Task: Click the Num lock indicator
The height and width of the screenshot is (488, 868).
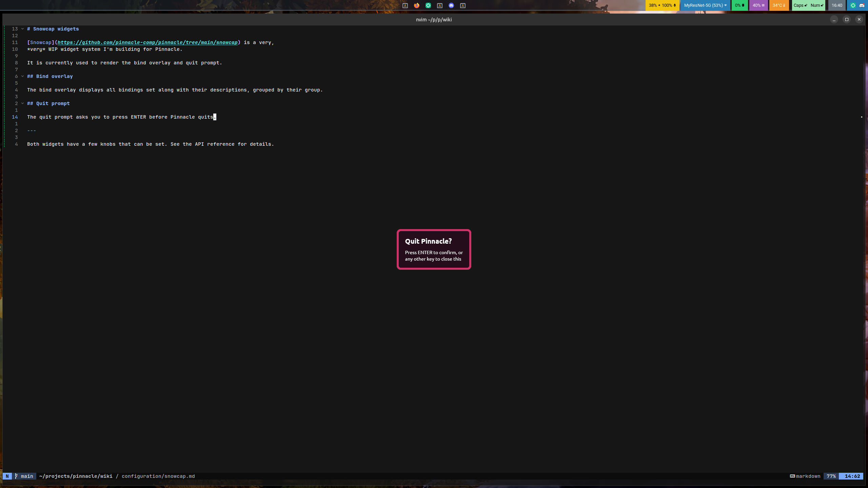Action: (x=817, y=5)
